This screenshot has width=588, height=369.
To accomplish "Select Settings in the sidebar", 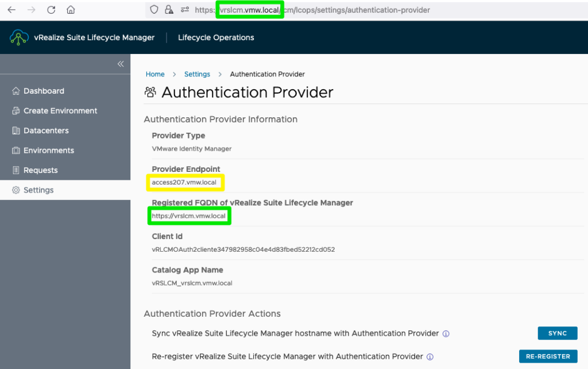I will click(65, 190).
